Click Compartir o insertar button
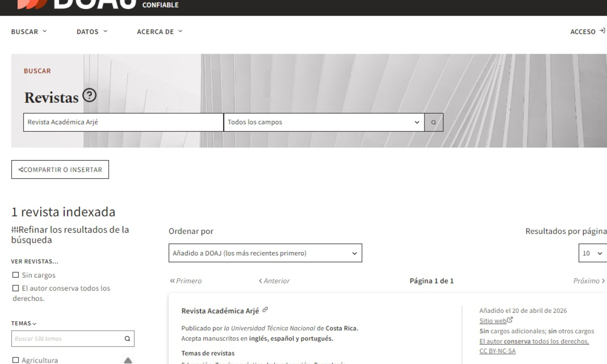This screenshot has height=364, width=607. pos(60,170)
